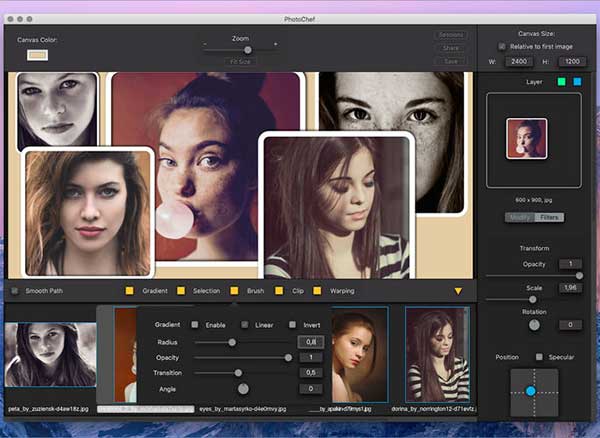
Task: Open the Clip tool yellow square
Action: pyautogui.click(x=279, y=291)
